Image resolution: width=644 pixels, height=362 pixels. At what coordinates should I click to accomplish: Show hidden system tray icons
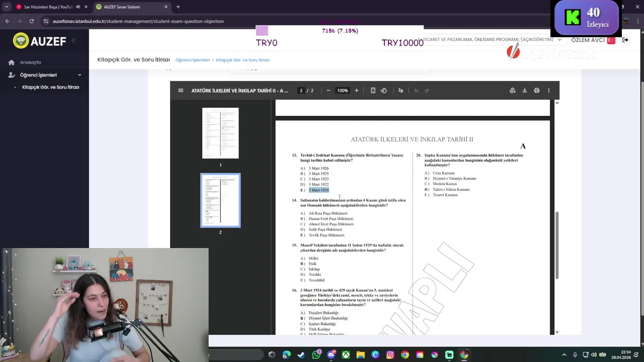tap(564, 354)
